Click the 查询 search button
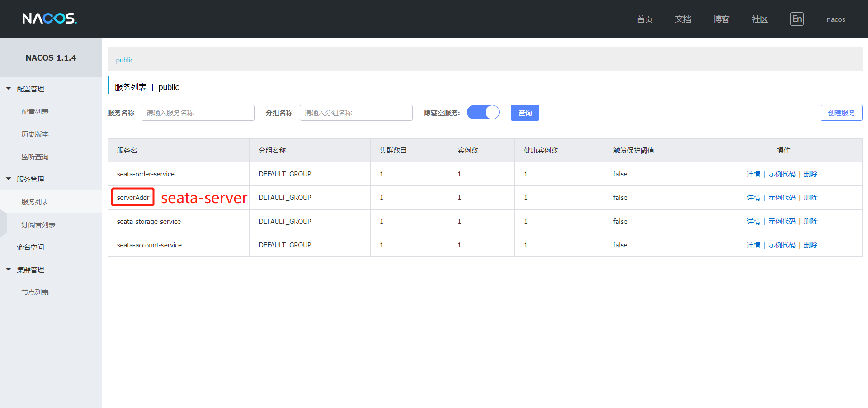The image size is (868, 408). click(x=525, y=113)
